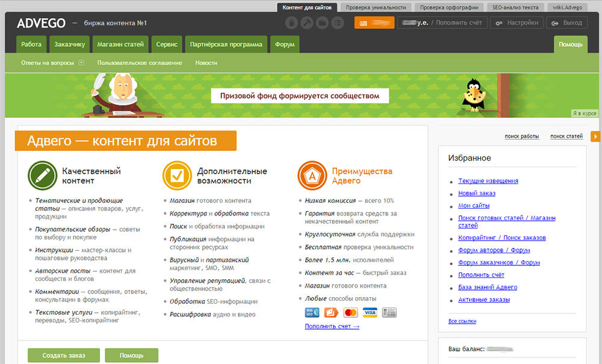
Task: Click the gray bank receipt payment icon
Action: tap(389, 313)
